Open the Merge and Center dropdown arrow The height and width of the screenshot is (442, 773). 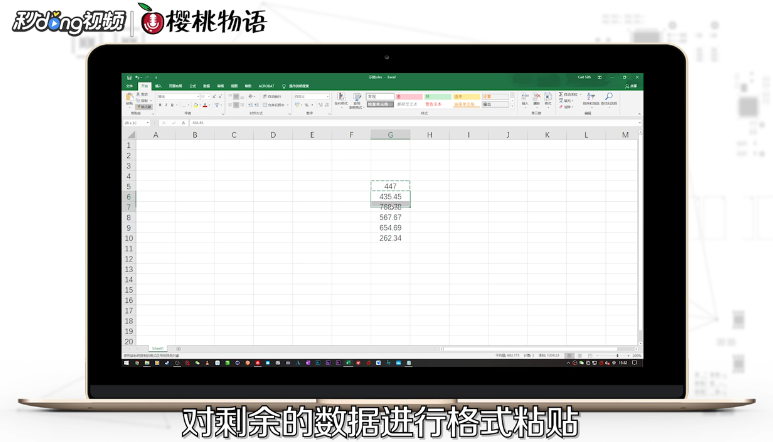287,105
